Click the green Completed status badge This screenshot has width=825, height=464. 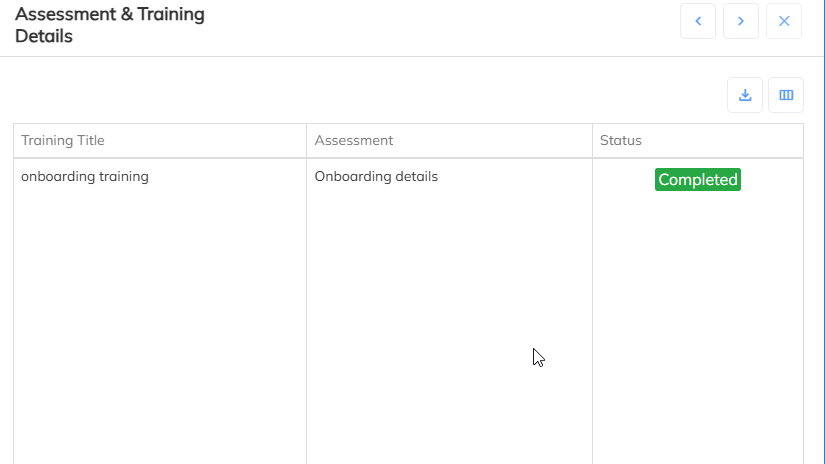698,180
